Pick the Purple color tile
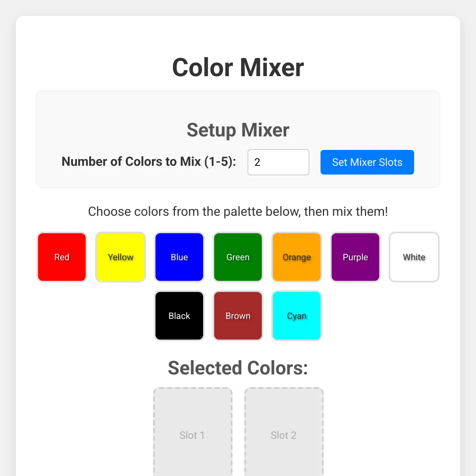 click(x=355, y=257)
